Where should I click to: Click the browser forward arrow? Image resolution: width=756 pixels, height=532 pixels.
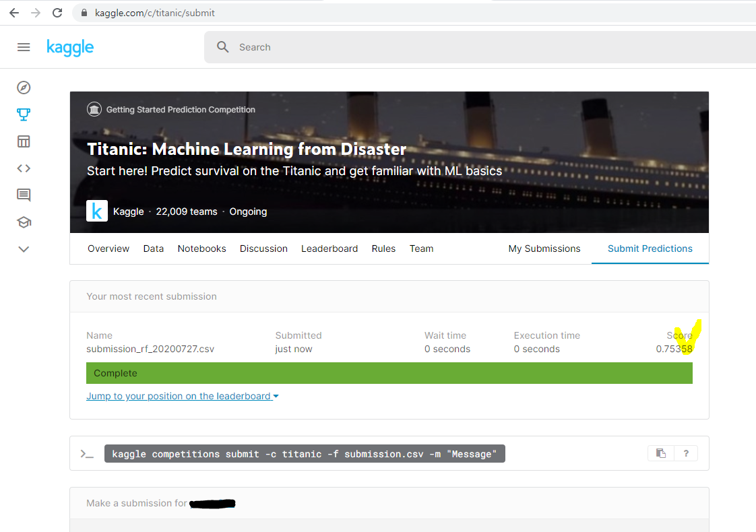[x=36, y=13]
